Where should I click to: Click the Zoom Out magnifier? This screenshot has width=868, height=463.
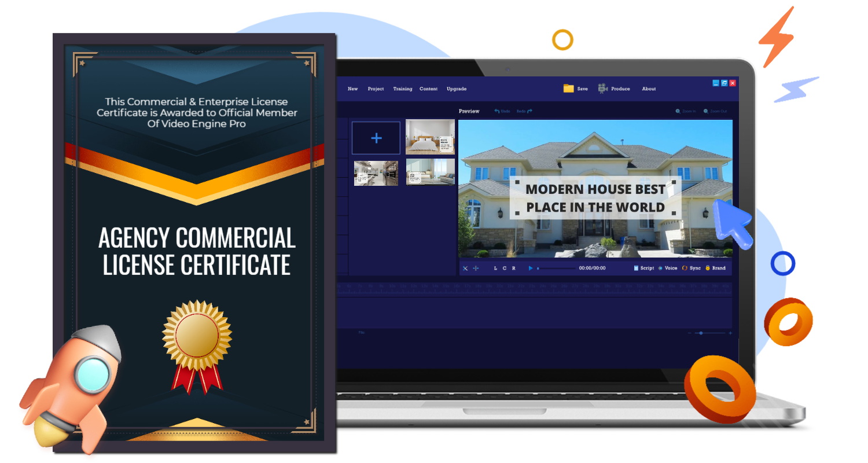[706, 111]
